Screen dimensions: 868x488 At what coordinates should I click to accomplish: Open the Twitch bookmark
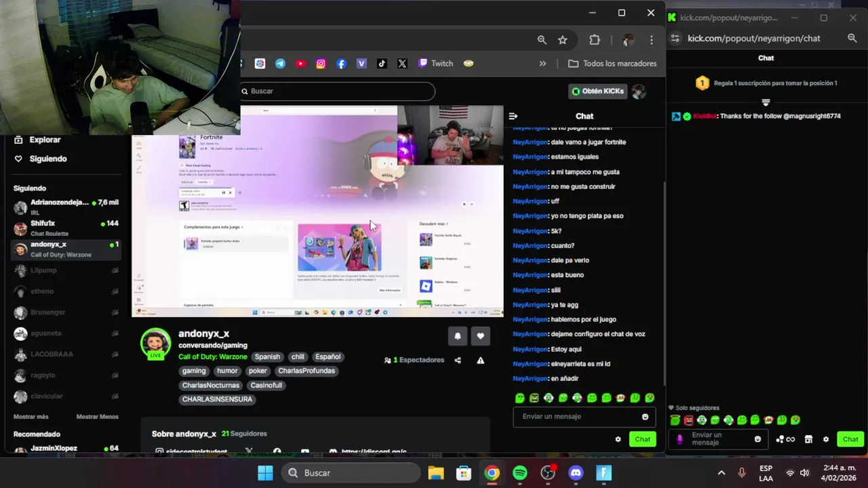(x=435, y=63)
